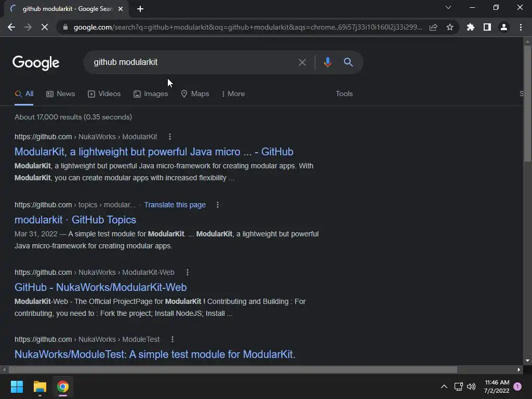Image resolution: width=532 pixels, height=399 pixels.
Task: Open GitHub - NukaWorks/ModularKit-Web result
Action: 100,287
